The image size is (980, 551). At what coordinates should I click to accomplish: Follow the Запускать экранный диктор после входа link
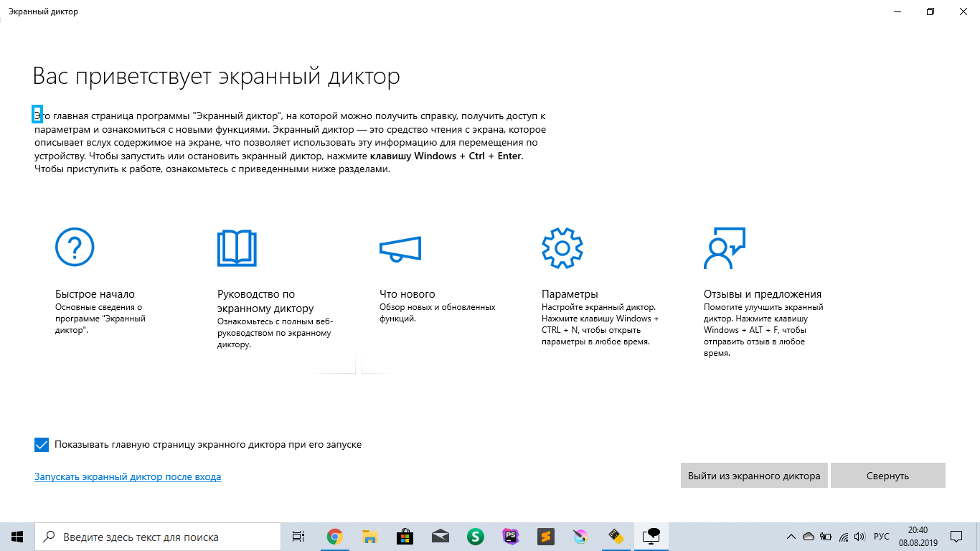128,476
